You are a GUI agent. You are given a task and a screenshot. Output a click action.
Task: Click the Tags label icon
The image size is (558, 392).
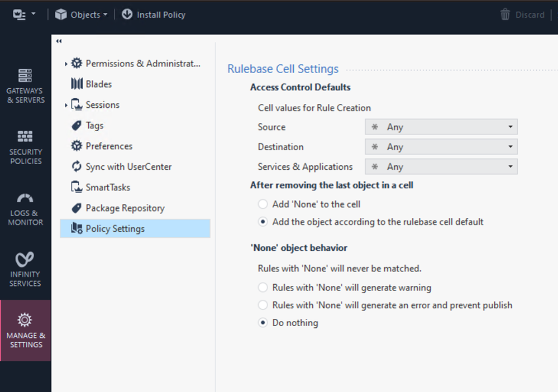click(77, 125)
